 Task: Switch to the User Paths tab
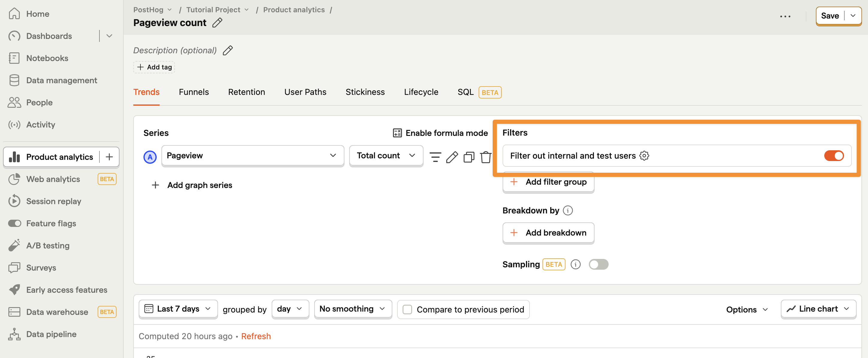305,92
